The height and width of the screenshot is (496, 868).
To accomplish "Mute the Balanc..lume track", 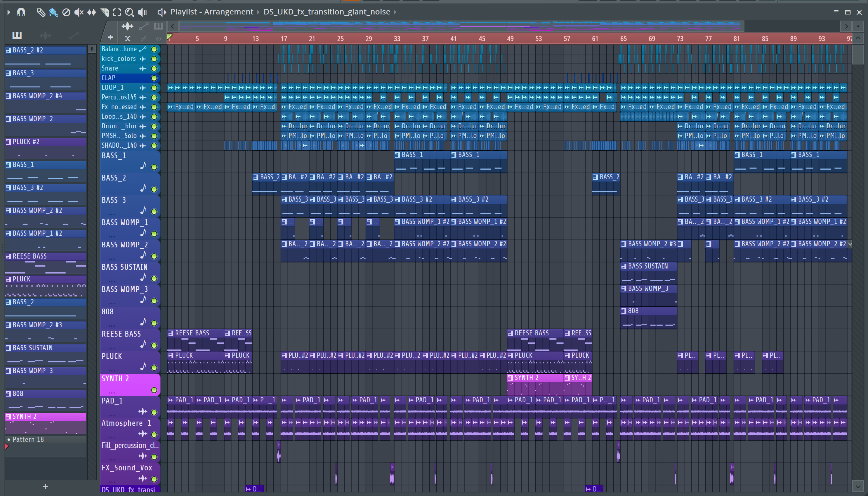I will [x=154, y=49].
